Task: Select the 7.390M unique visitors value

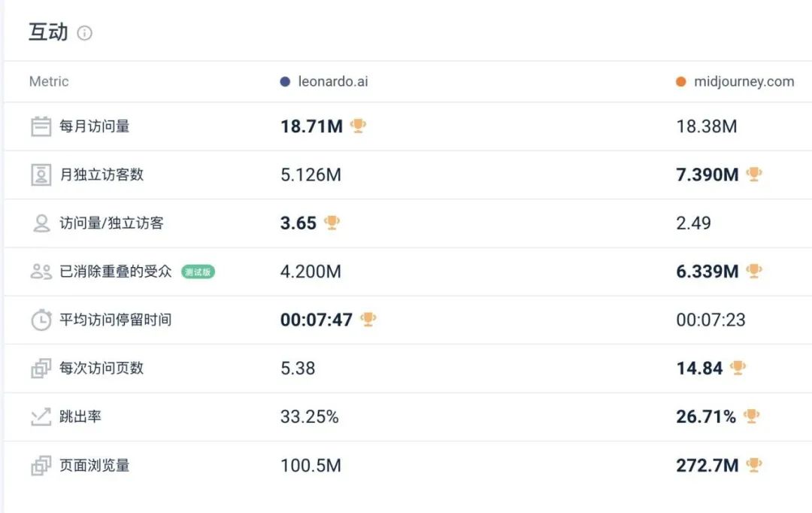Action: (707, 175)
